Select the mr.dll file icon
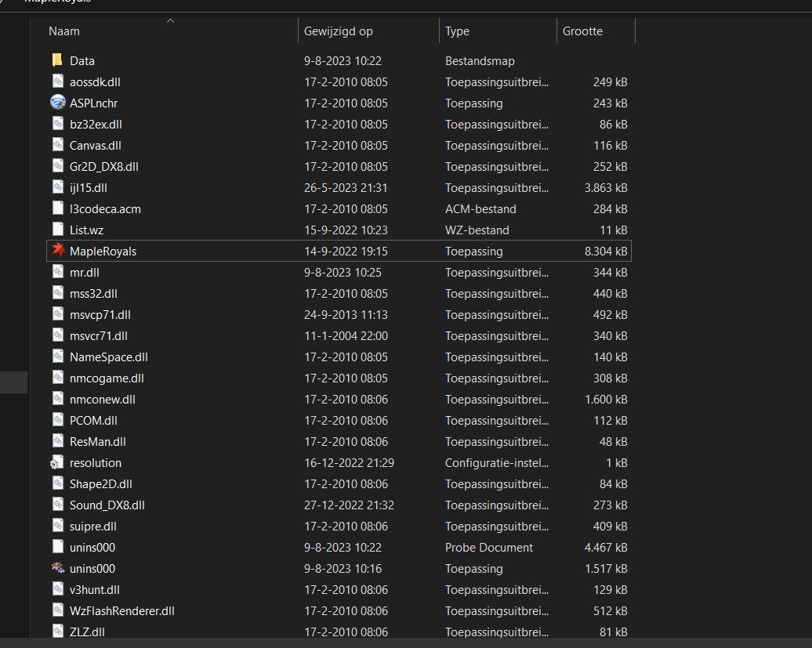812x648 pixels. click(57, 272)
